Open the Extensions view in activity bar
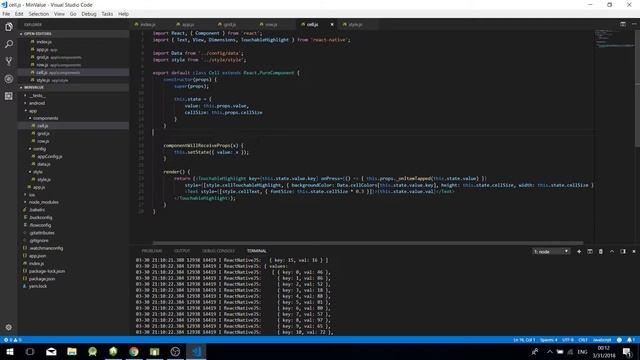This screenshot has height=360, width=640. pos(9,96)
